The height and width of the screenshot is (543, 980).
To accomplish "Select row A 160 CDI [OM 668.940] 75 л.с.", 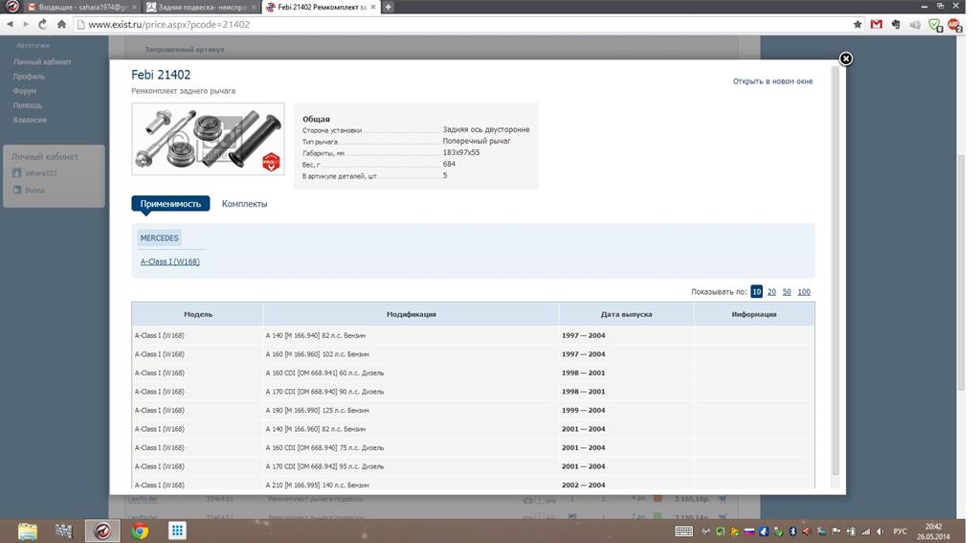I will tap(473, 448).
